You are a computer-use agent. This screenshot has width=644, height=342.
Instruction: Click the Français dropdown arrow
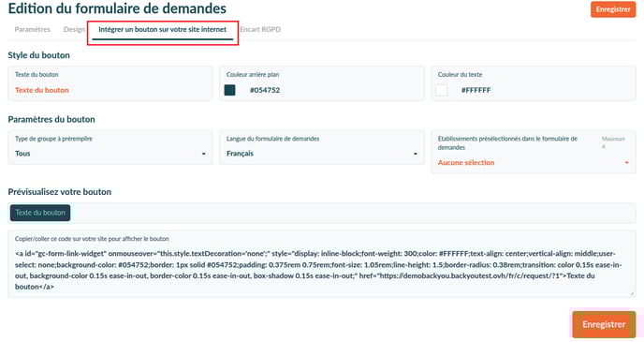pyautogui.click(x=416, y=154)
